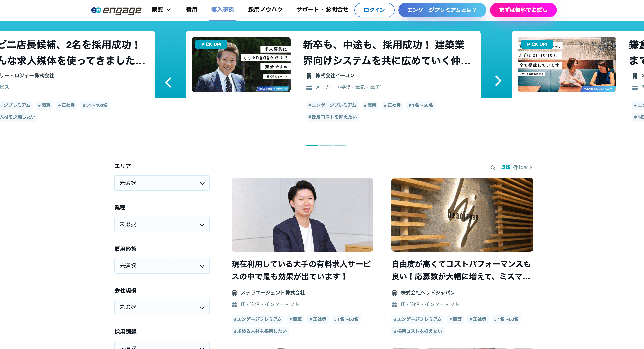The width and height of the screenshot is (644, 349).
Task: Click the ログイン button
Action: pos(374,10)
